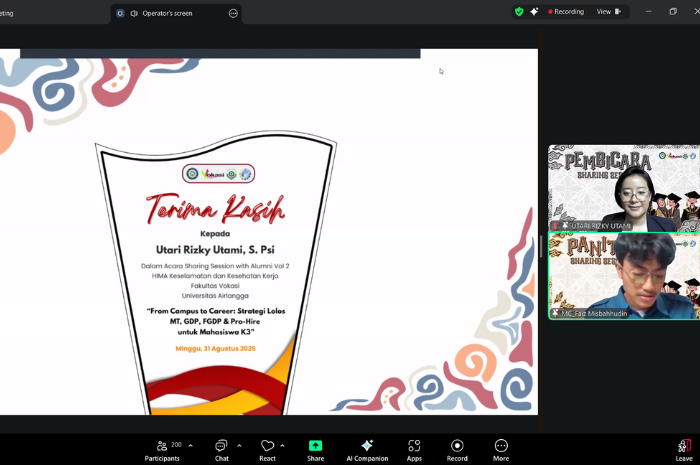The width and height of the screenshot is (700, 465).
Task: Click the name Utari Rizky Utami, S. Psi
Action: (215, 250)
